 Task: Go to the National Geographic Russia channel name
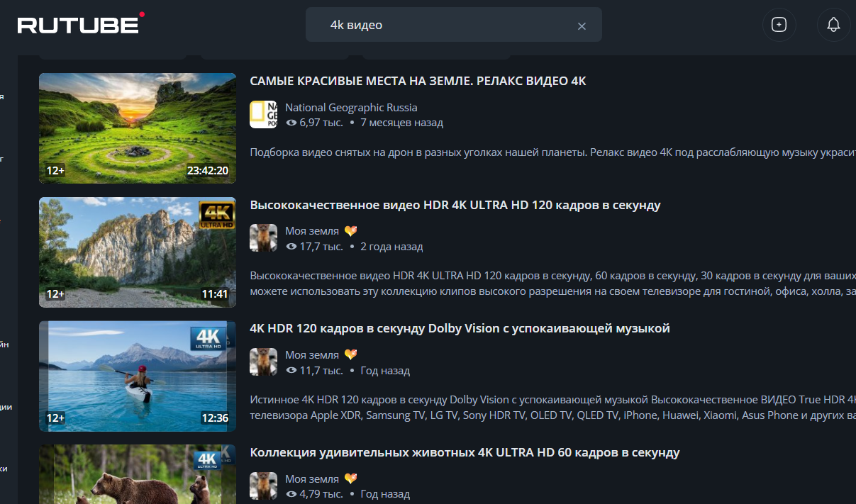[x=351, y=108]
